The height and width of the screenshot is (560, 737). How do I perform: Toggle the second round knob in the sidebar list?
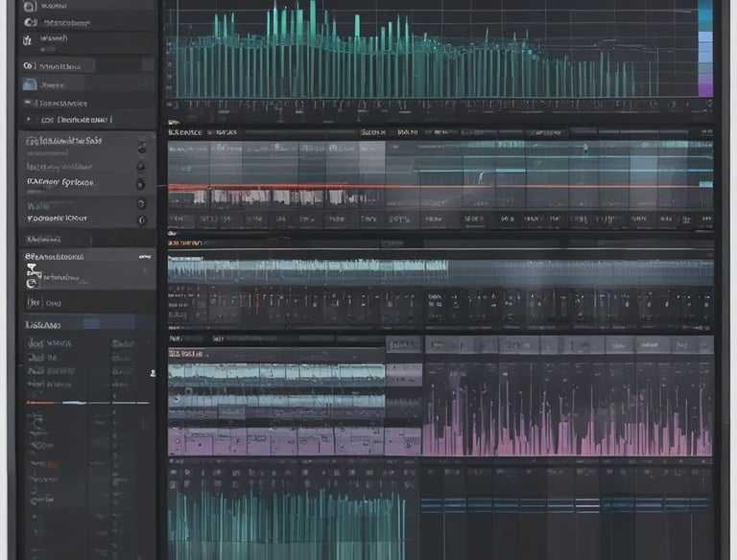(x=140, y=167)
